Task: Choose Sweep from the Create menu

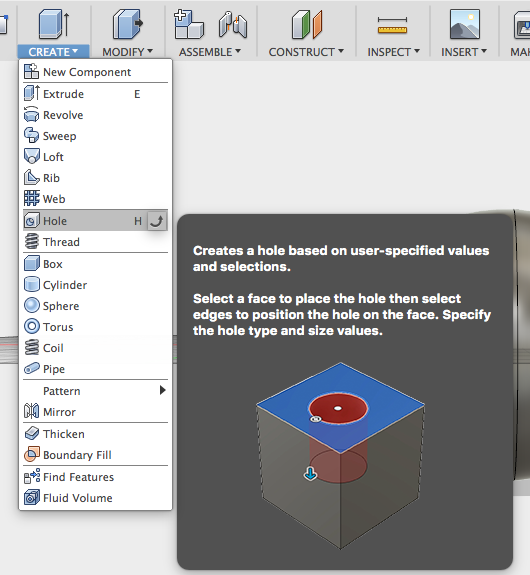Action: (x=95, y=136)
